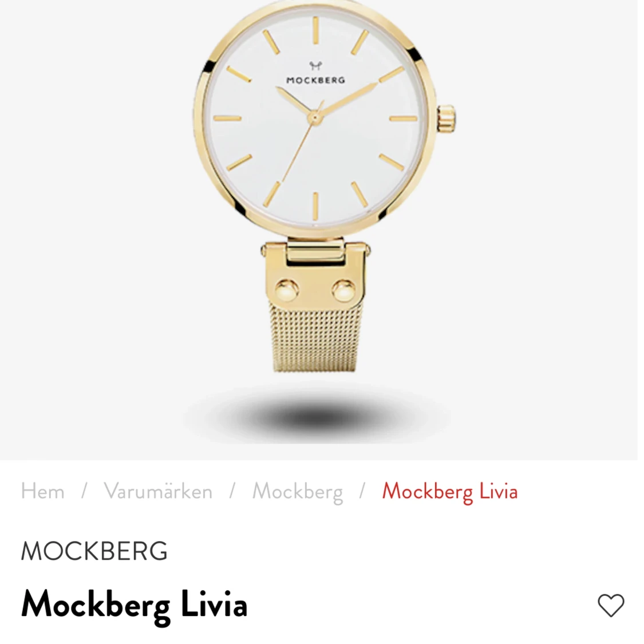Click the Mockberg logo on the dial
Image resolution: width=644 pixels, height=644 pixels.
point(315,73)
